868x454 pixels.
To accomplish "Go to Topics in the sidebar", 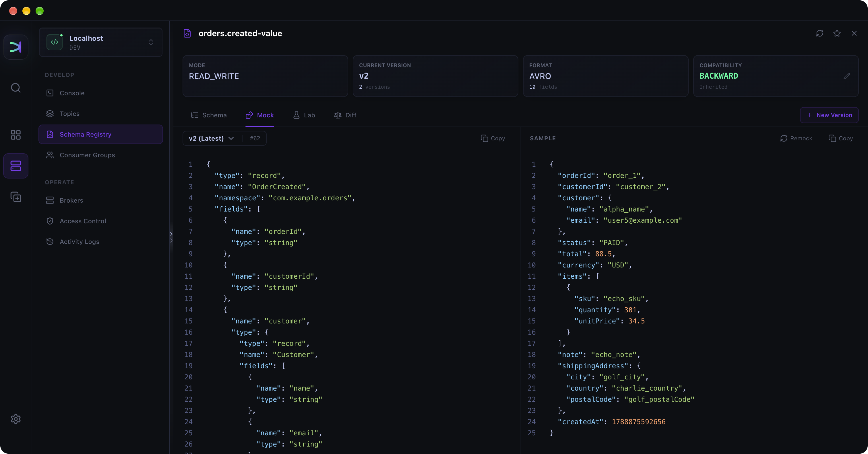I will tap(101, 114).
